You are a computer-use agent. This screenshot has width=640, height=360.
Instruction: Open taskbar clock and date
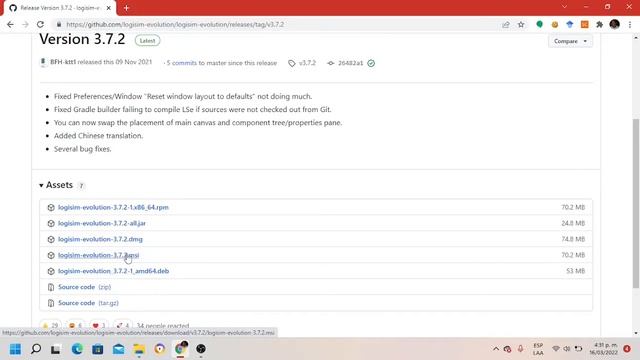point(603,349)
